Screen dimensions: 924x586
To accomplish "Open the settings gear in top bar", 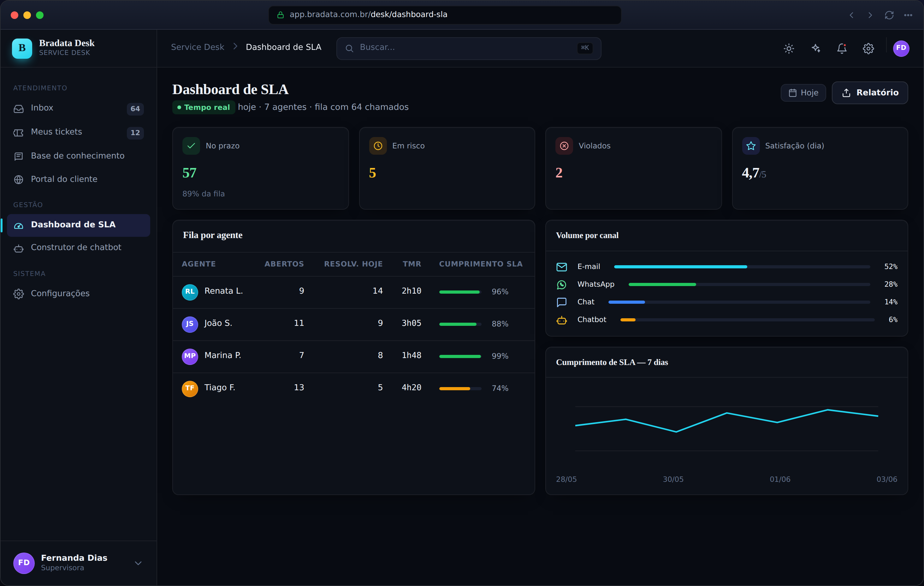I will click(x=868, y=48).
